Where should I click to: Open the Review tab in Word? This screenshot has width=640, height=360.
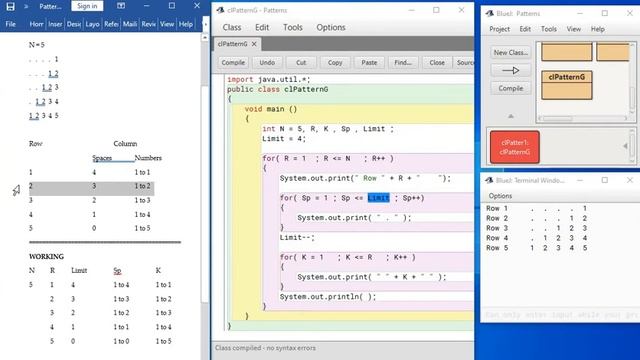[x=149, y=24]
